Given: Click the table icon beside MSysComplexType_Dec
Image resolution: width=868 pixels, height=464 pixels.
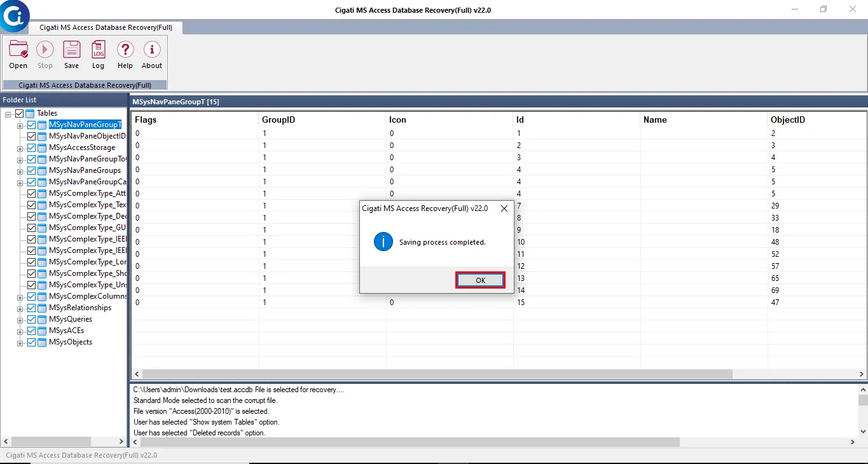Looking at the screenshot, I should point(42,216).
